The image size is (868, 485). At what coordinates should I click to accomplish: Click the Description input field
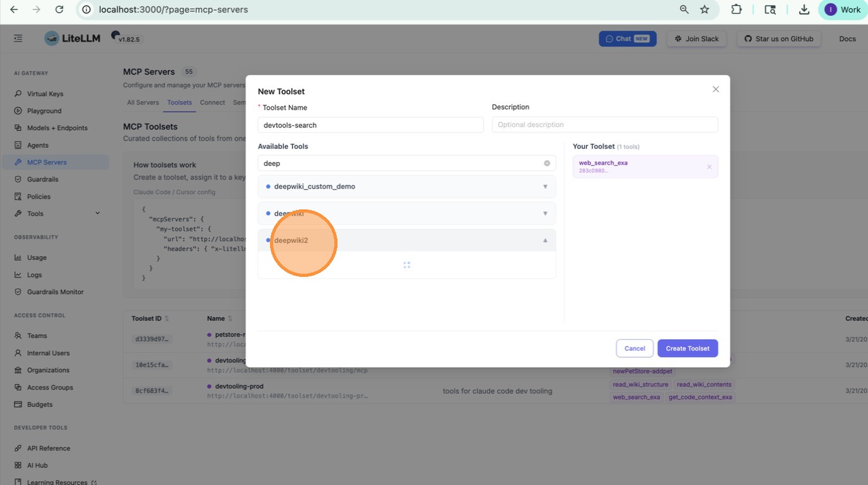604,125
